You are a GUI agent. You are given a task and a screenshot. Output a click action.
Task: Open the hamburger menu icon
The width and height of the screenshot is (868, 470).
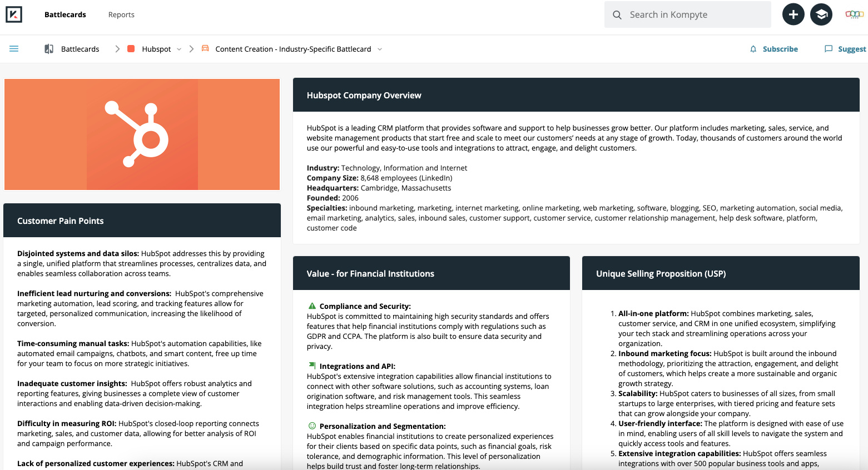click(14, 49)
